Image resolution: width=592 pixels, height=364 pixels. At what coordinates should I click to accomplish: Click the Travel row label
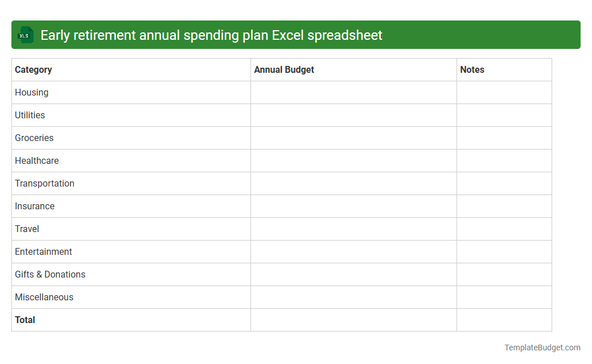click(x=27, y=229)
